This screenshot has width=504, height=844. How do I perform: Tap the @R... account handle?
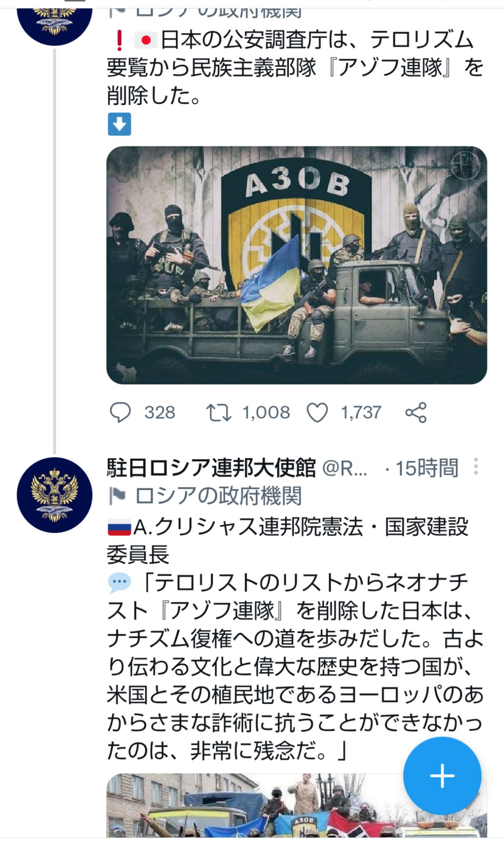point(345,468)
